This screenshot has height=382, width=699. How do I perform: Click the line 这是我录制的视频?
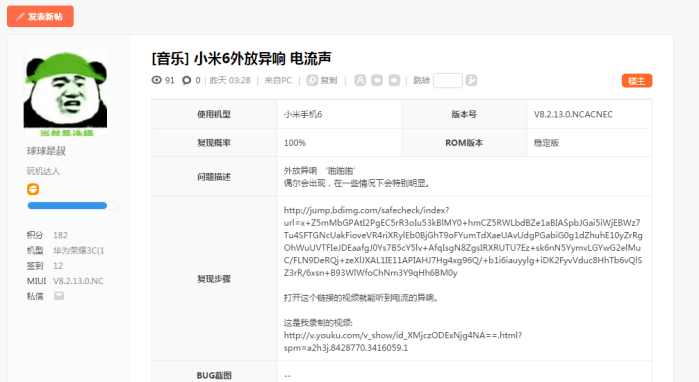(318, 323)
